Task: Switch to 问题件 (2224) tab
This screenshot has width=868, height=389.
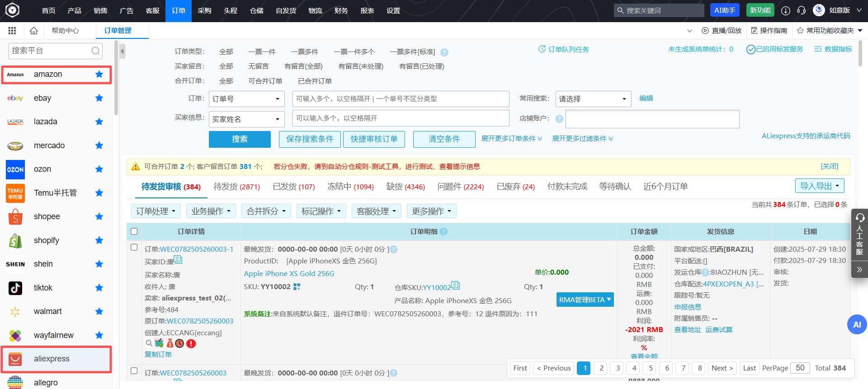Action: 461,187
